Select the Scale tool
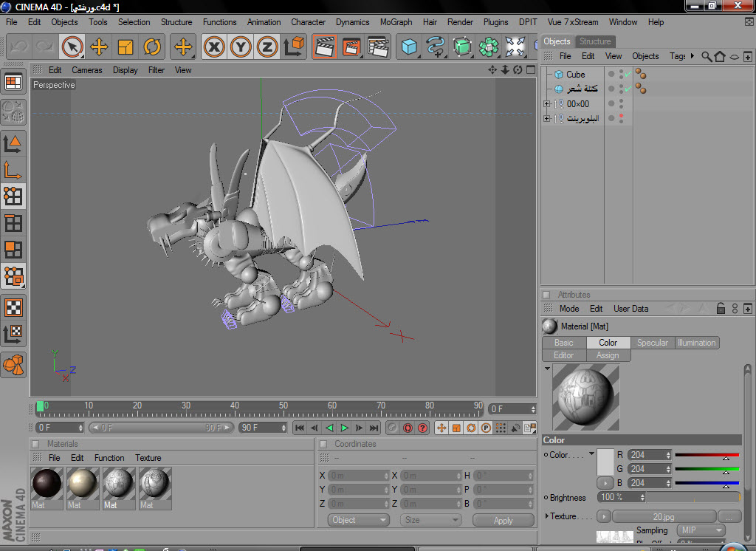Image resolution: width=756 pixels, height=551 pixels. [126, 47]
